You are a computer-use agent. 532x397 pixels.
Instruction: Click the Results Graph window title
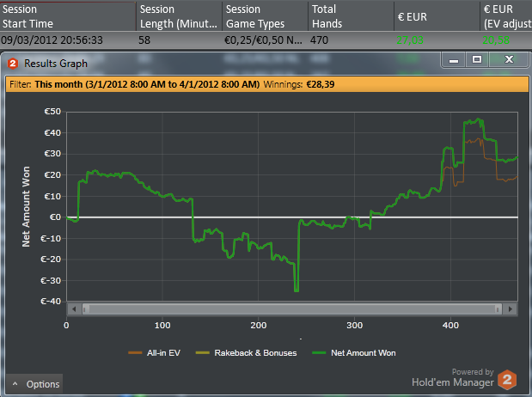(x=56, y=64)
